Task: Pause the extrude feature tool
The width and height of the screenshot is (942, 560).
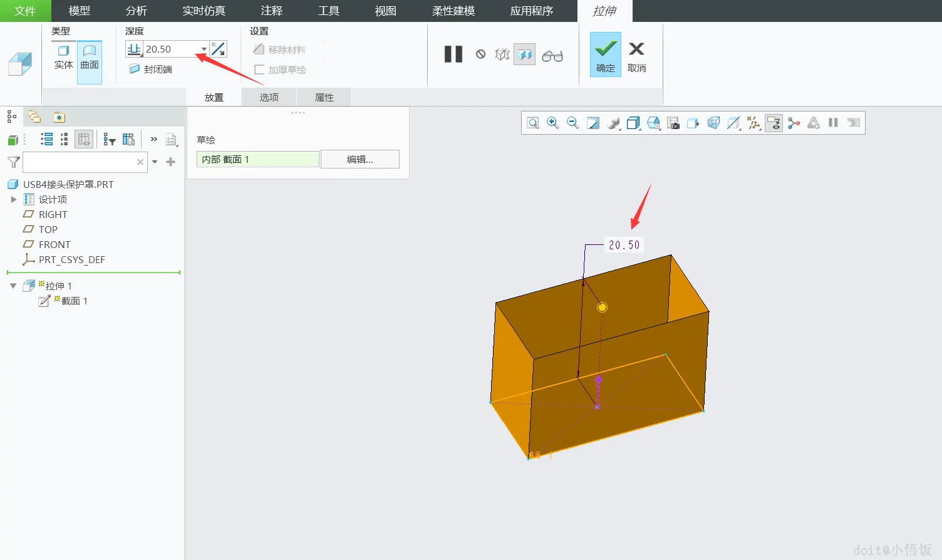Action: [453, 54]
